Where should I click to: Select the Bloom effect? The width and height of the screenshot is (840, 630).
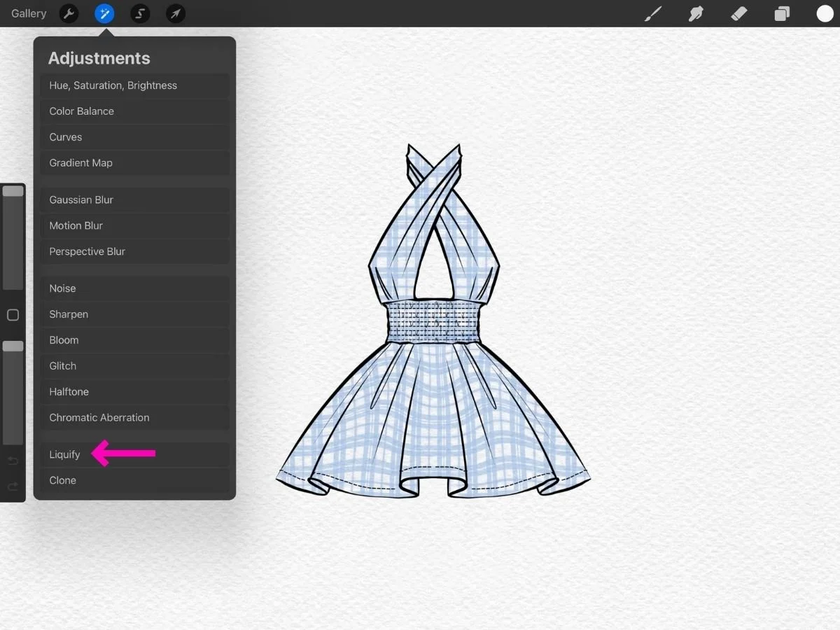[134, 340]
